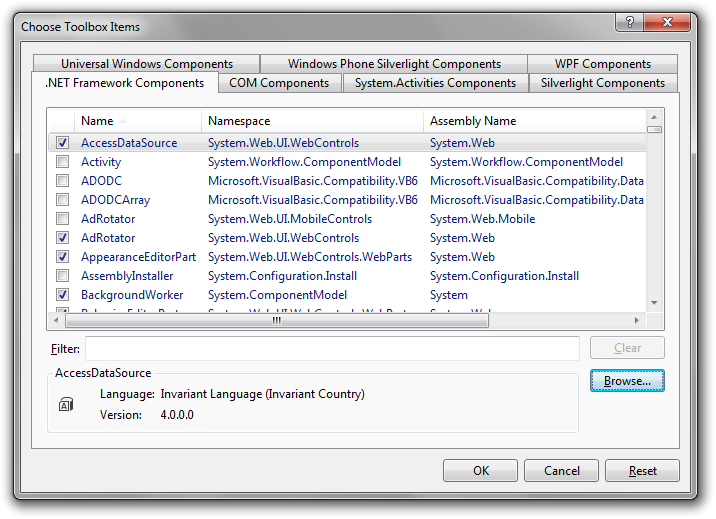The height and width of the screenshot is (519, 716).
Task: Click System.Configuration.Install assembly name cell
Action: point(504,276)
